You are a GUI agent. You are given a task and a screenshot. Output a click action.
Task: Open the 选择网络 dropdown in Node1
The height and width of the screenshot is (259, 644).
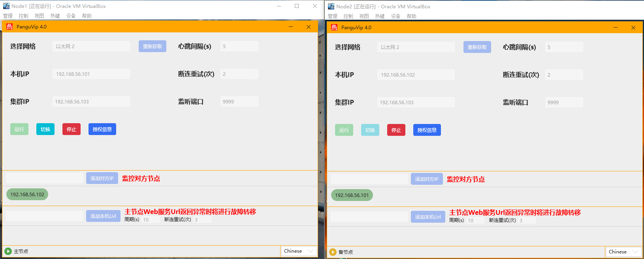[x=91, y=46]
